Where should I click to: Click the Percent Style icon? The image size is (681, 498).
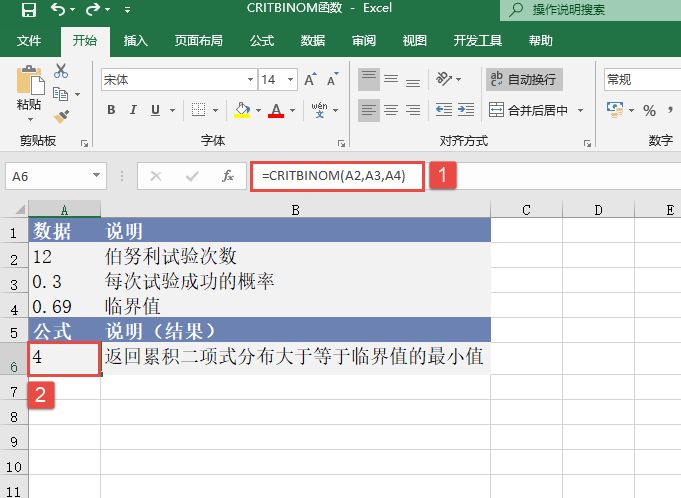[x=650, y=110]
